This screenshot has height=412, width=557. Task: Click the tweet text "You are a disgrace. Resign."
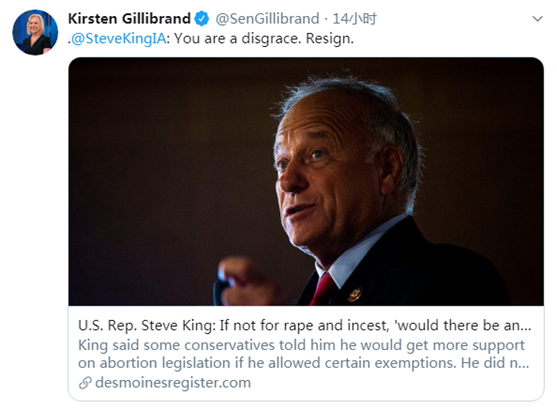point(264,38)
